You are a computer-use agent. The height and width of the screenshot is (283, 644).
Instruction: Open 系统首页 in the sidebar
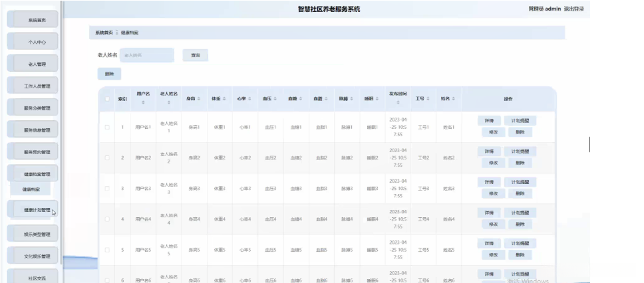[33, 20]
